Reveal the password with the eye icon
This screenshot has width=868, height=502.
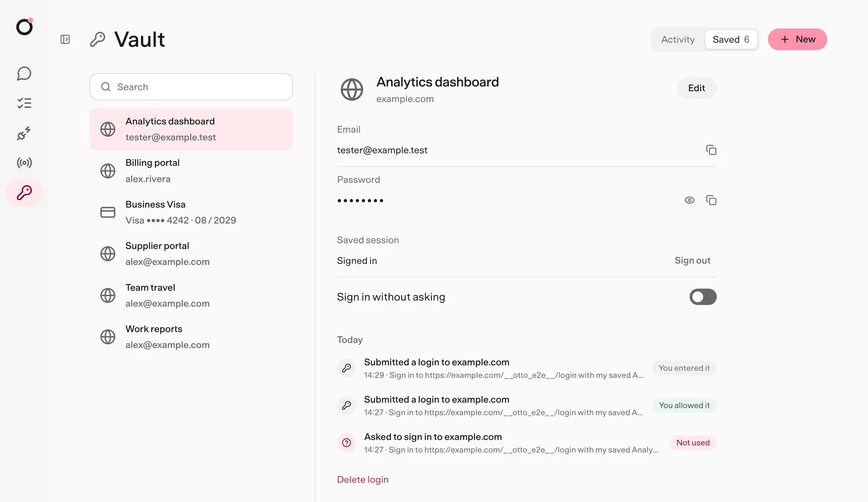click(690, 200)
